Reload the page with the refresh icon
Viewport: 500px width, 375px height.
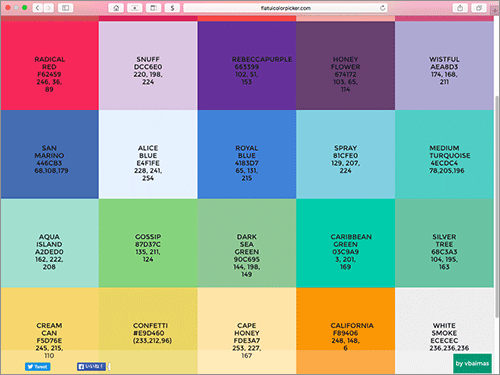[x=382, y=8]
